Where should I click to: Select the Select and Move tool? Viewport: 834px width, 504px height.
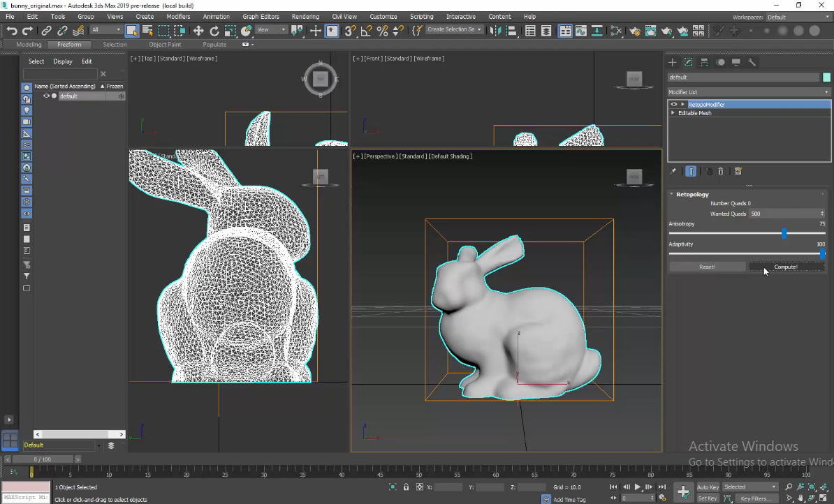pyautogui.click(x=198, y=31)
